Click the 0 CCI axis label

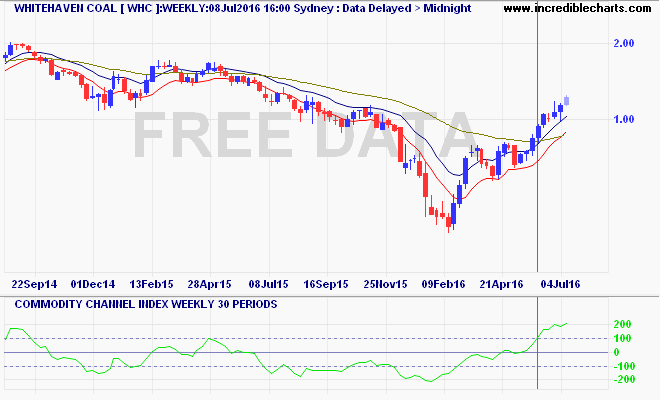(617, 352)
